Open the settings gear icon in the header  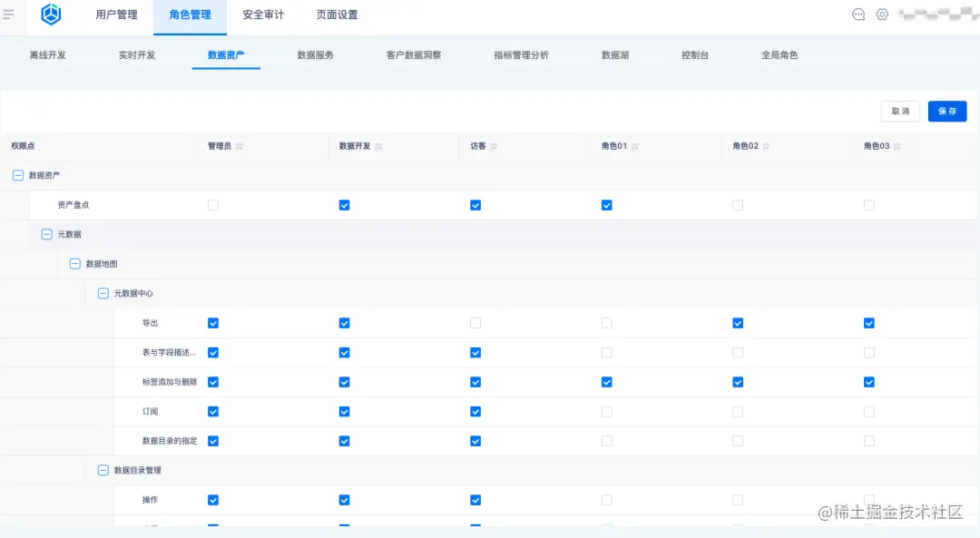coord(882,14)
